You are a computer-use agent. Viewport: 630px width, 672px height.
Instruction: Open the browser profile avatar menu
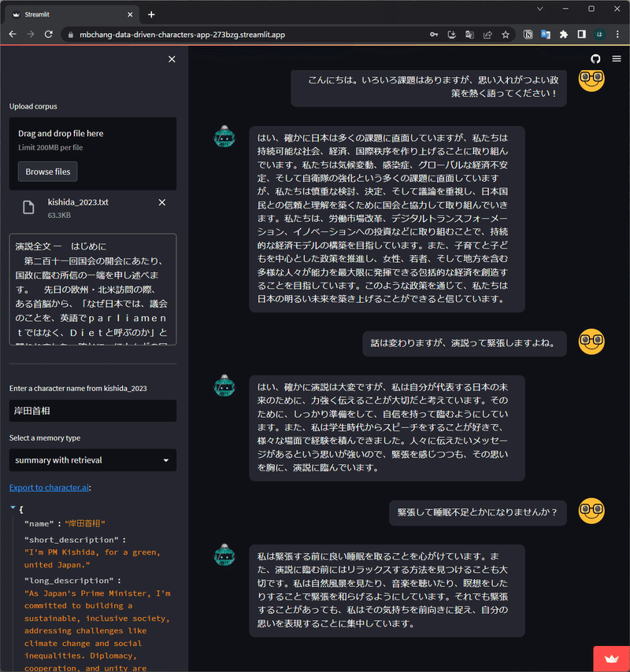point(601,35)
